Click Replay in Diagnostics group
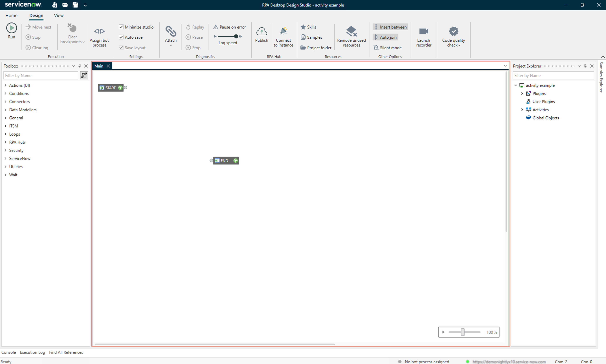Screen dimensions: 606x364 coord(195,27)
